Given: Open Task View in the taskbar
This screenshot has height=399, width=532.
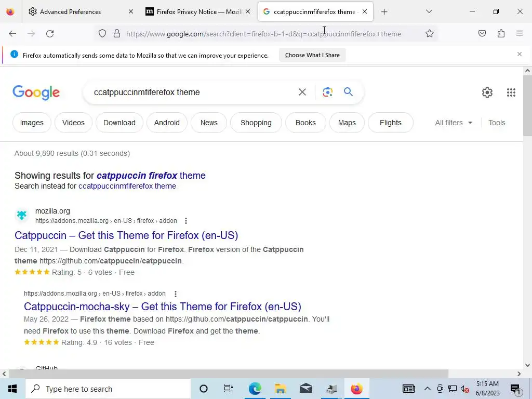Looking at the screenshot, I should [229, 389].
